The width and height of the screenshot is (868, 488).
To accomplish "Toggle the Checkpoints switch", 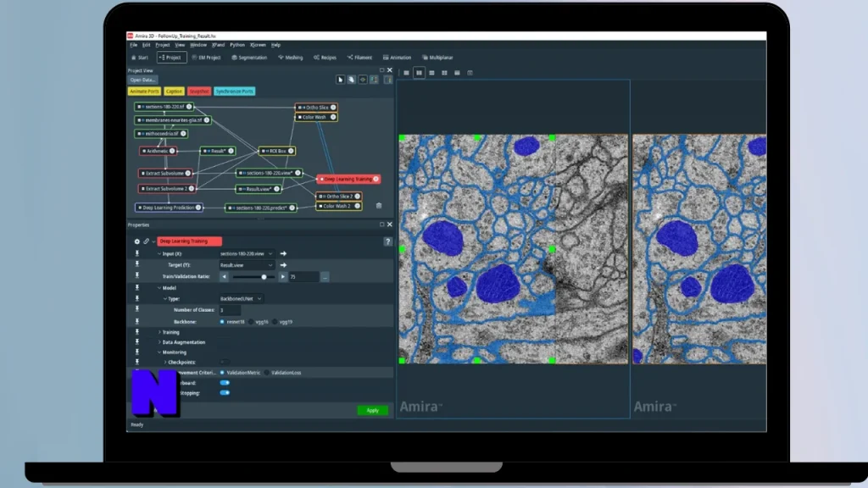I will [224, 362].
